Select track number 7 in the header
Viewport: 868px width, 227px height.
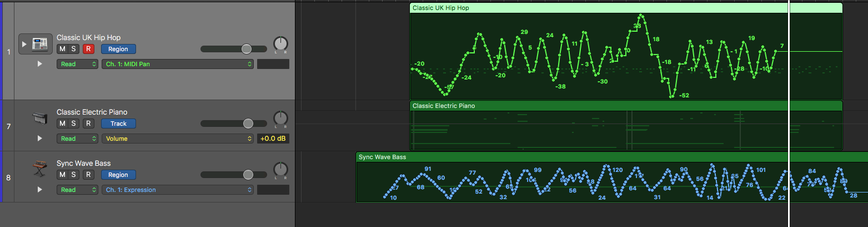8,126
